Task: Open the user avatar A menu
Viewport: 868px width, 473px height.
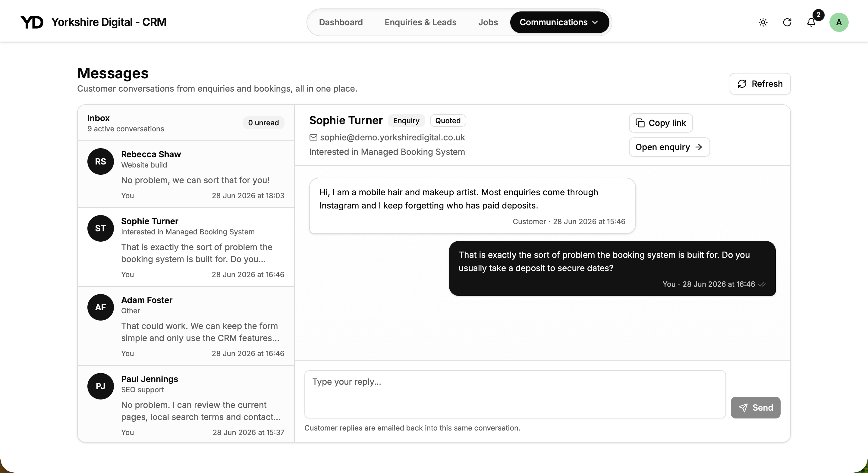Action: pyautogui.click(x=839, y=22)
